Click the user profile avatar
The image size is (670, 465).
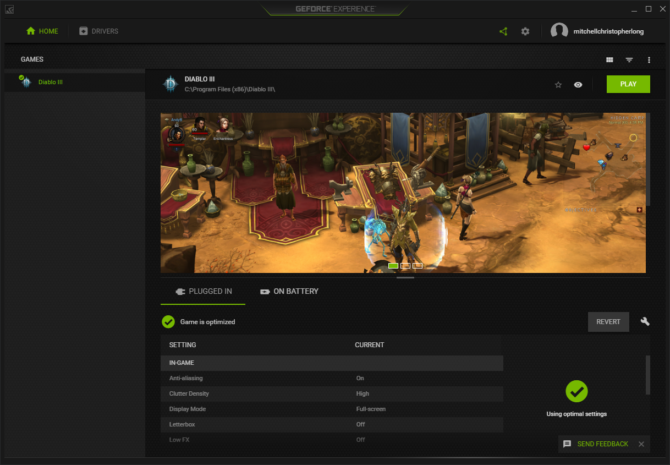click(x=559, y=31)
